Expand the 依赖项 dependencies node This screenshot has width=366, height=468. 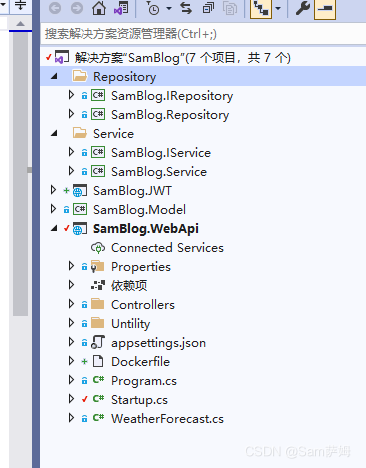71,285
